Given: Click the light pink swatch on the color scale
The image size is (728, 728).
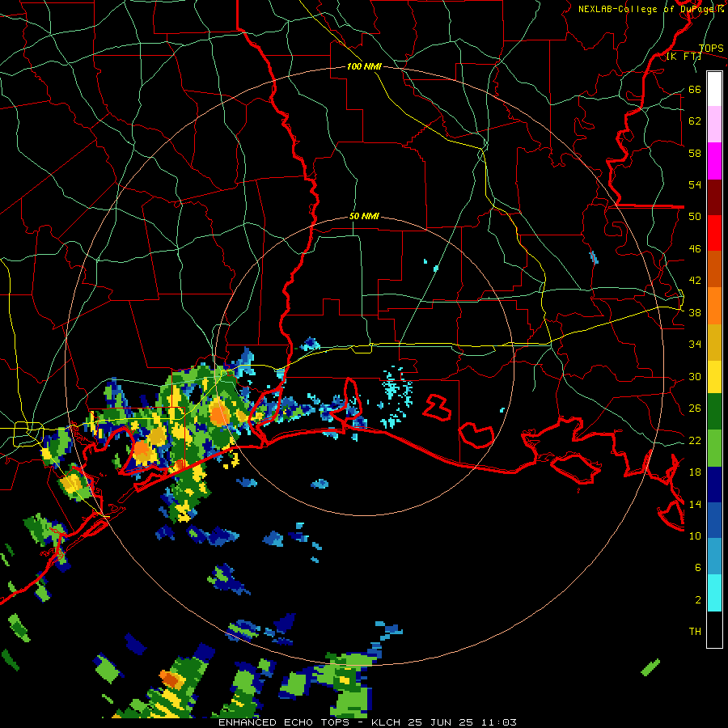Looking at the screenshot, I should click(x=714, y=124).
